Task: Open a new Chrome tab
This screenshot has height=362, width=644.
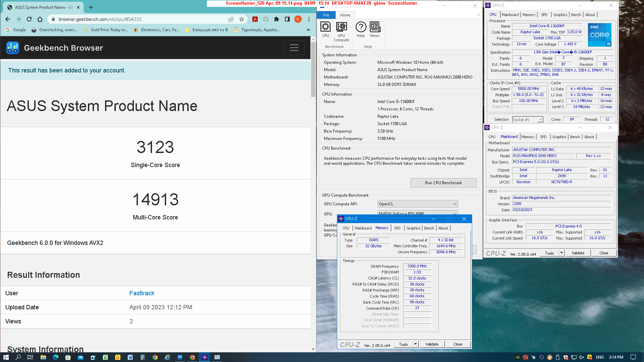Action: [91, 7]
